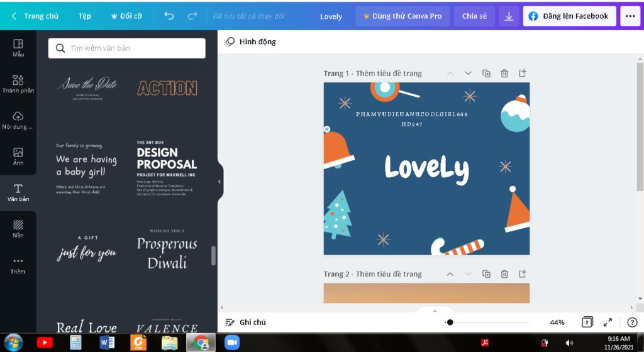
Task: Click the zoom slider handle
Action: (450, 322)
